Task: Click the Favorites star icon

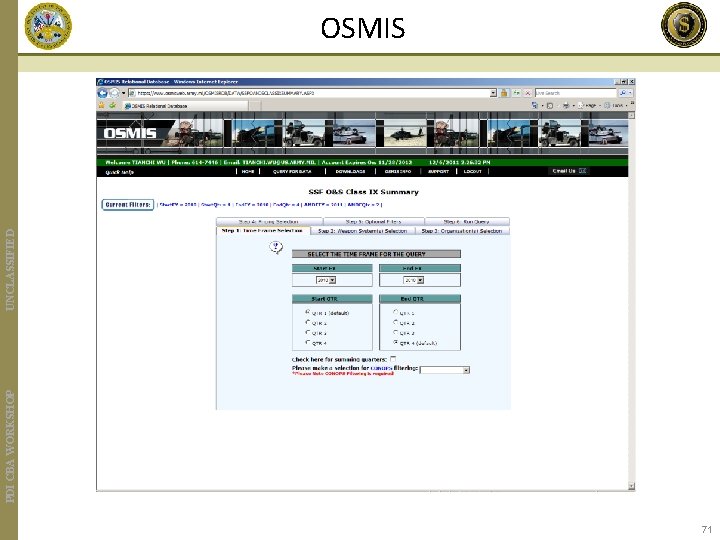Action: coord(101,106)
